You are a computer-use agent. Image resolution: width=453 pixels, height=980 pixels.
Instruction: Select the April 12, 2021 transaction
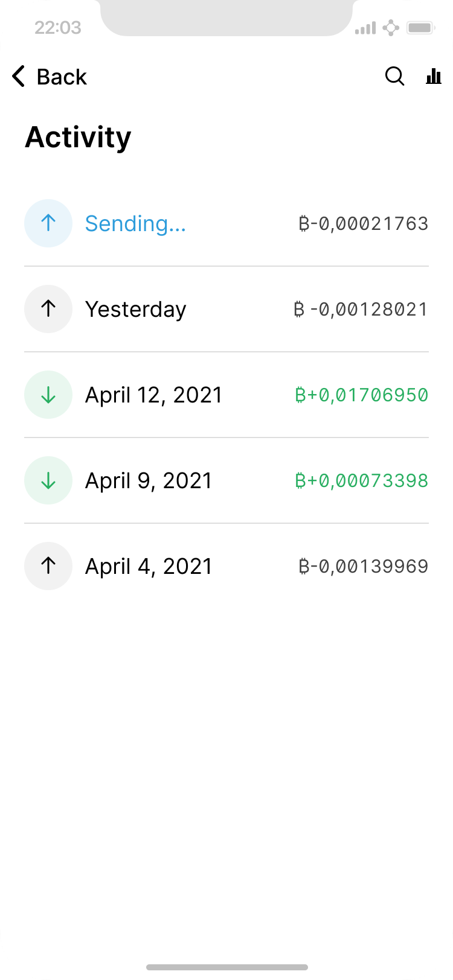153,395
